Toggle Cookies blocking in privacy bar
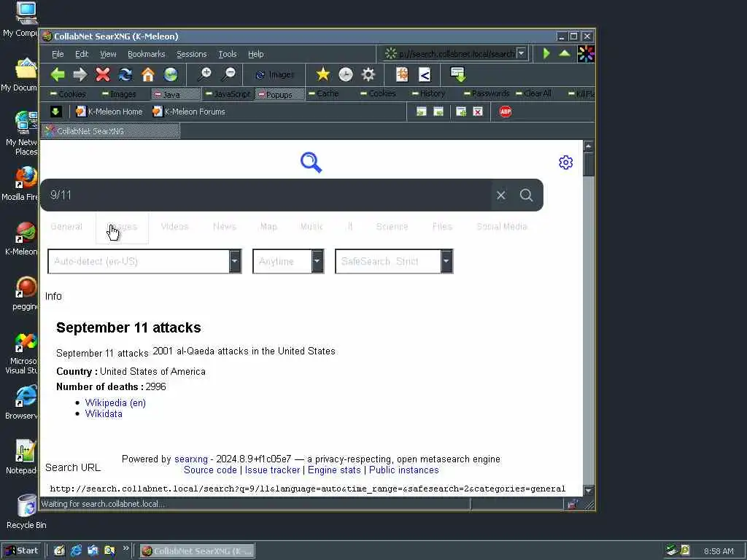 pos(68,94)
